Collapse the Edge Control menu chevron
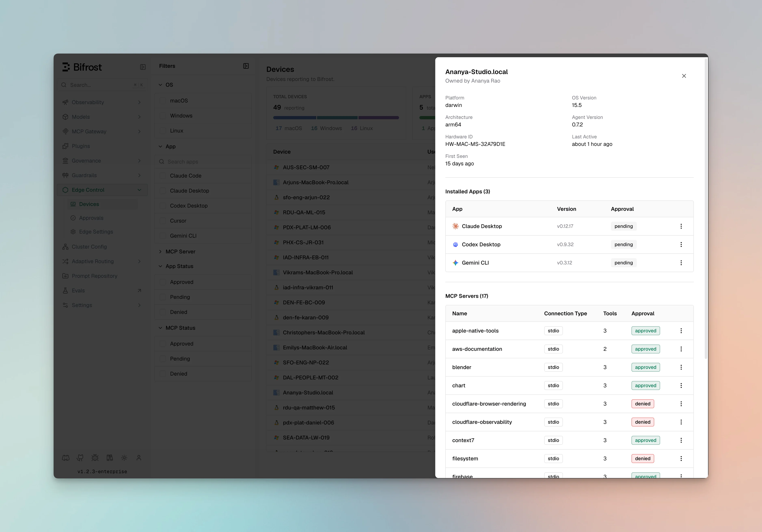 click(x=139, y=190)
